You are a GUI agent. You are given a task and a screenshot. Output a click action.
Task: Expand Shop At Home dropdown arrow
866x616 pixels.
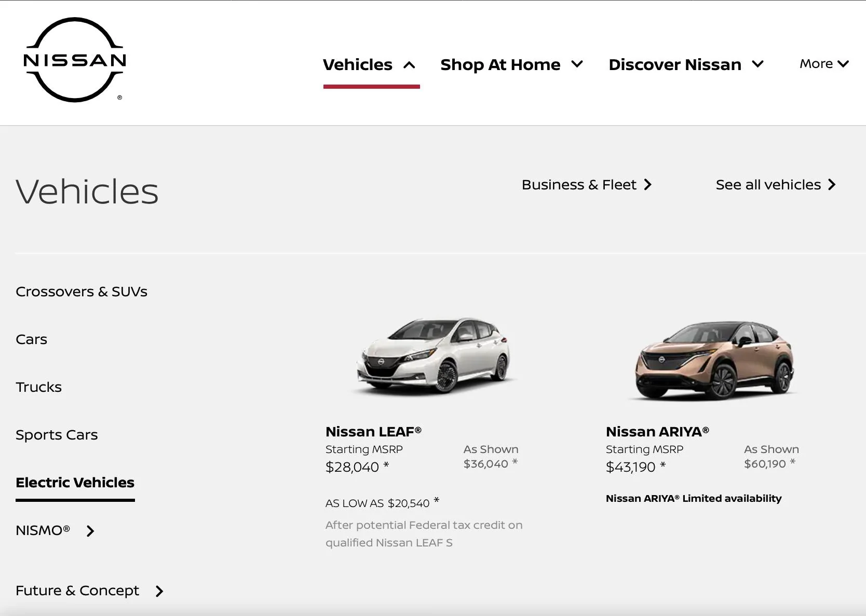[577, 64]
